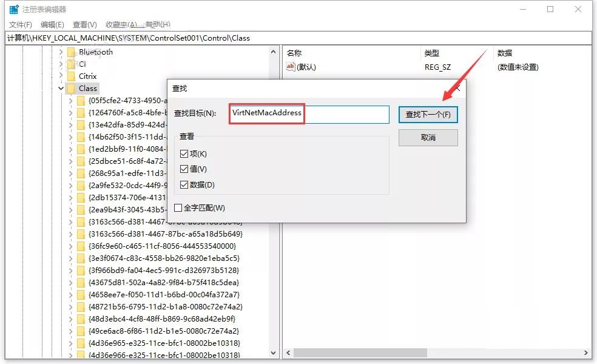Select the {3163c566-d381-4467-87bc-a65a18d5b649} key
This screenshot has width=597, height=364.
tap(165, 234)
